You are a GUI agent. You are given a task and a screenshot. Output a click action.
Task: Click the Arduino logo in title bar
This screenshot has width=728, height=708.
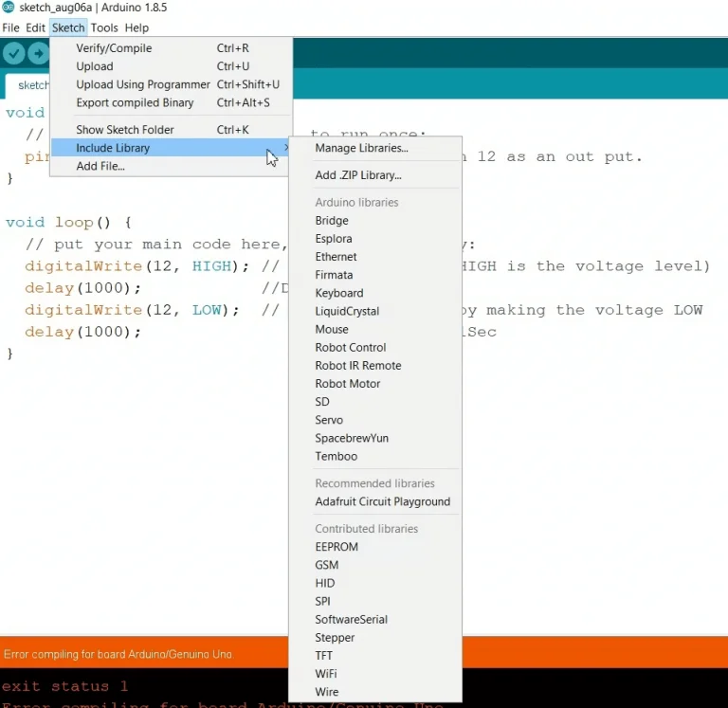point(8,7)
